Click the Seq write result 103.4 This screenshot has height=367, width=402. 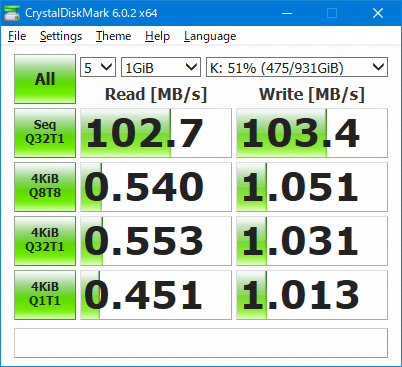coord(312,133)
